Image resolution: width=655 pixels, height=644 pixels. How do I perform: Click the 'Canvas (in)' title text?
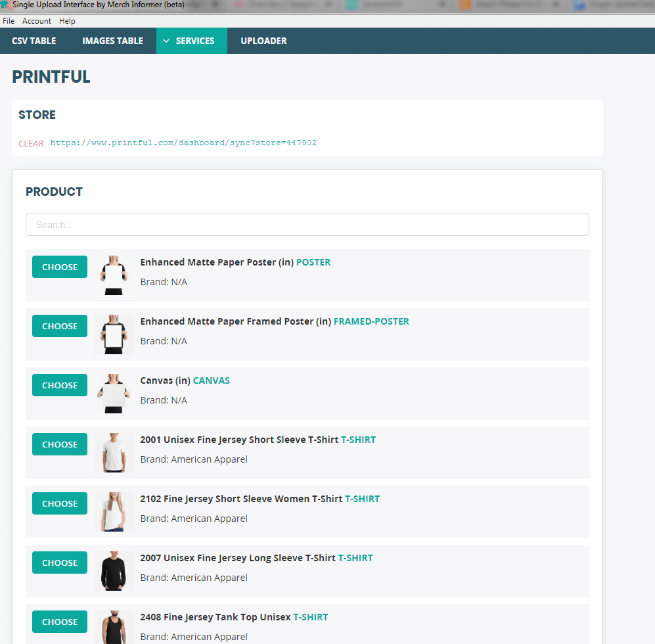[x=165, y=380]
